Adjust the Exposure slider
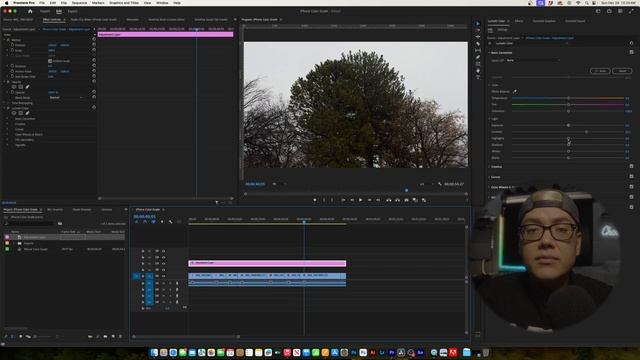The height and width of the screenshot is (360, 640). pyautogui.click(x=568, y=125)
